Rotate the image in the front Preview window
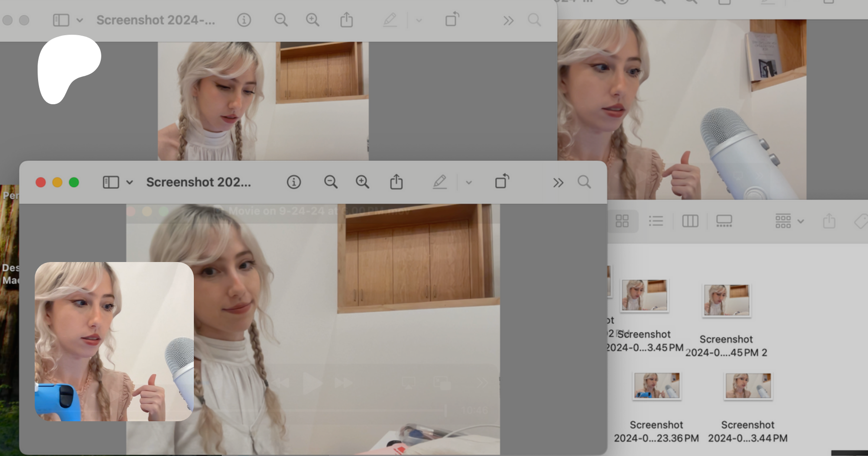 tap(502, 181)
